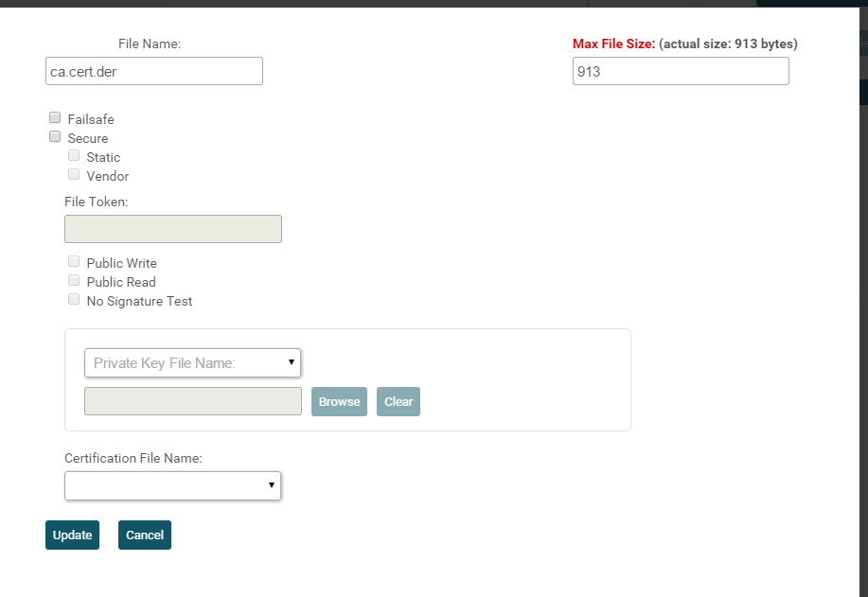Enable the Public Write checkbox

click(x=74, y=261)
